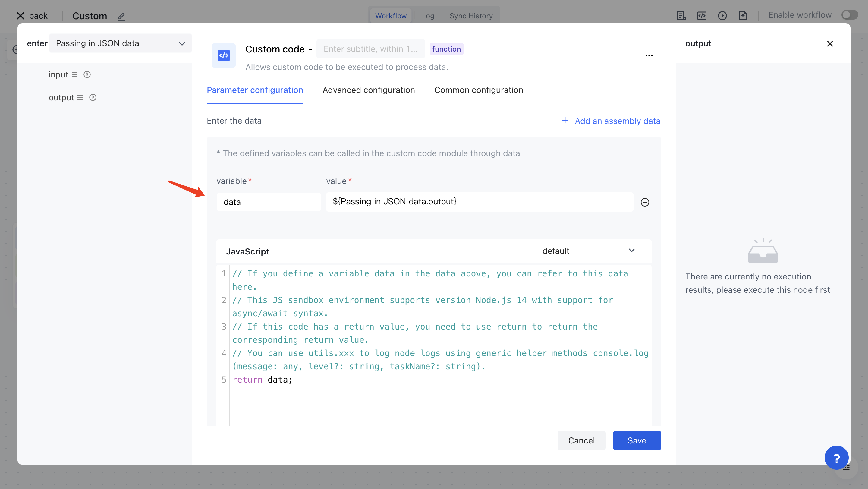This screenshot has width=868, height=489.
Task: Click the run/play icon in top toolbar
Action: [x=722, y=15]
